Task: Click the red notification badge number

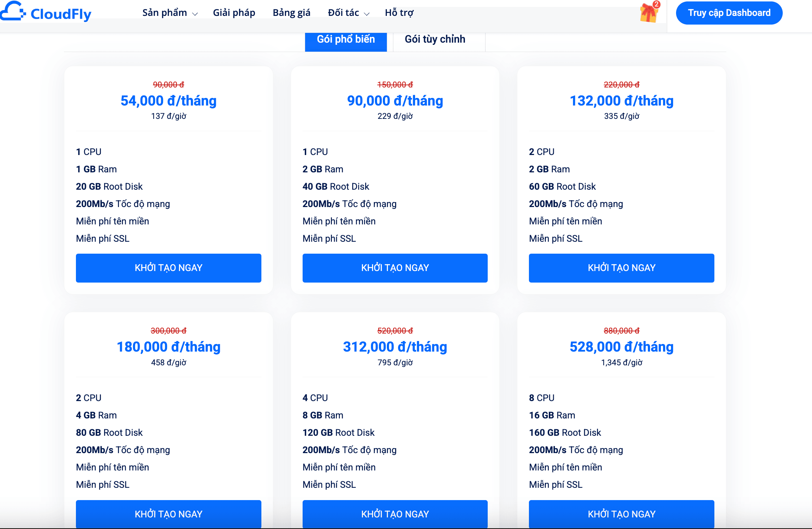Action: click(x=656, y=5)
